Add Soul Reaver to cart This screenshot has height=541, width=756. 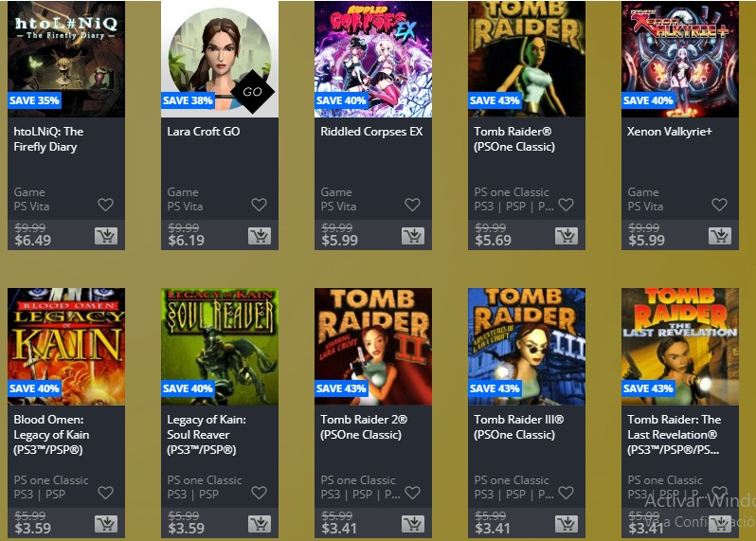click(x=260, y=524)
